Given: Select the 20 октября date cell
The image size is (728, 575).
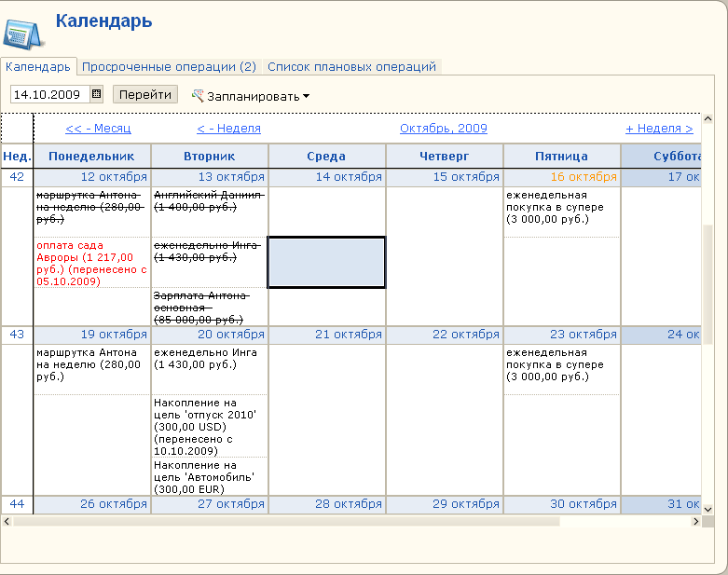Looking at the screenshot, I should 210,335.
